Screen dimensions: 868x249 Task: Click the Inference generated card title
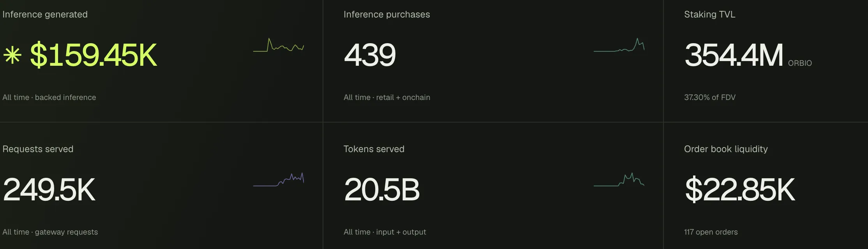pos(45,15)
